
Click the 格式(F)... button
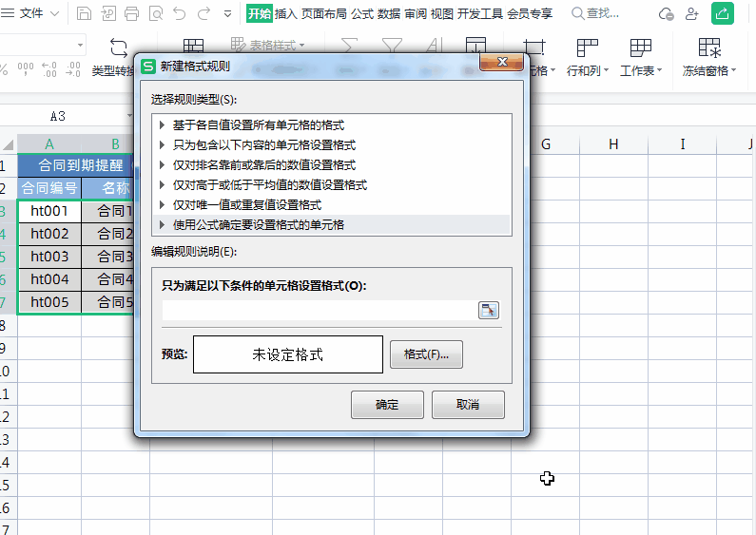tap(426, 354)
